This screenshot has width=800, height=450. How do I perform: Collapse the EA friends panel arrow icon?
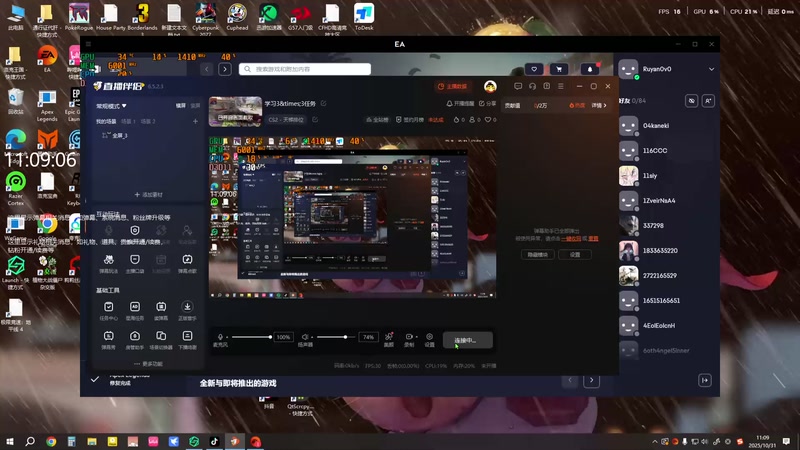click(705, 380)
